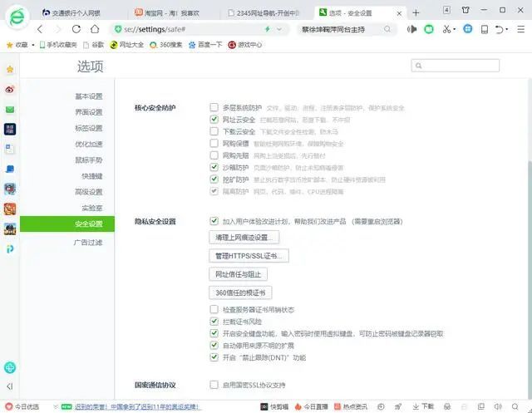This screenshot has width=532, height=413.
Task: Enable the 多层系统防护 checkbox
Action: coord(214,107)
